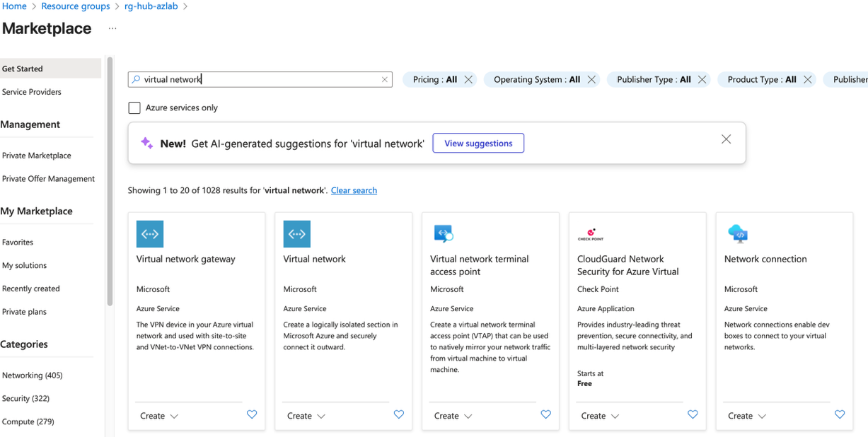Viewport: 868px width, 437px height.
Task: Dismiss the AI-generated suggestions banner
Action: pos(726,139)
